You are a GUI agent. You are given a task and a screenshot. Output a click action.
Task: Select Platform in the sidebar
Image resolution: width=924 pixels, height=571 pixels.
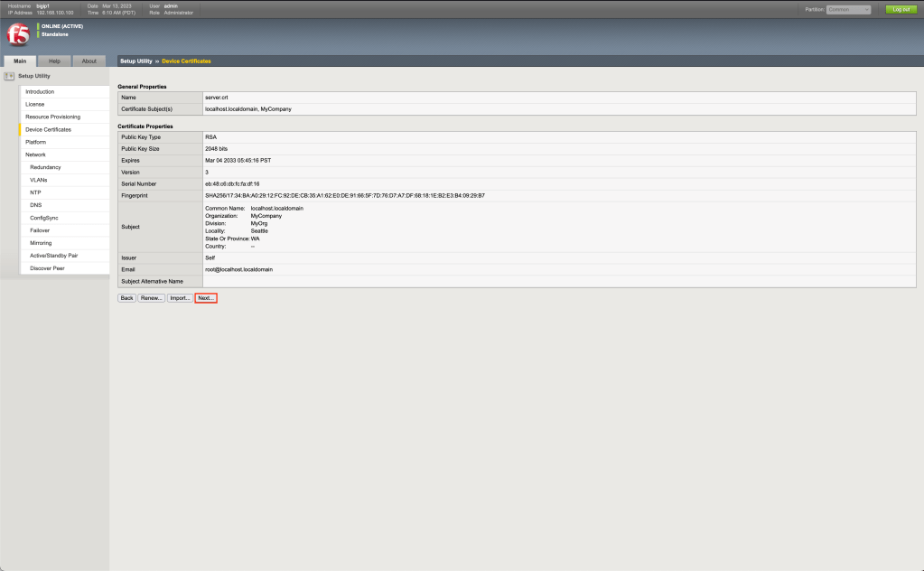click(36, 142)
